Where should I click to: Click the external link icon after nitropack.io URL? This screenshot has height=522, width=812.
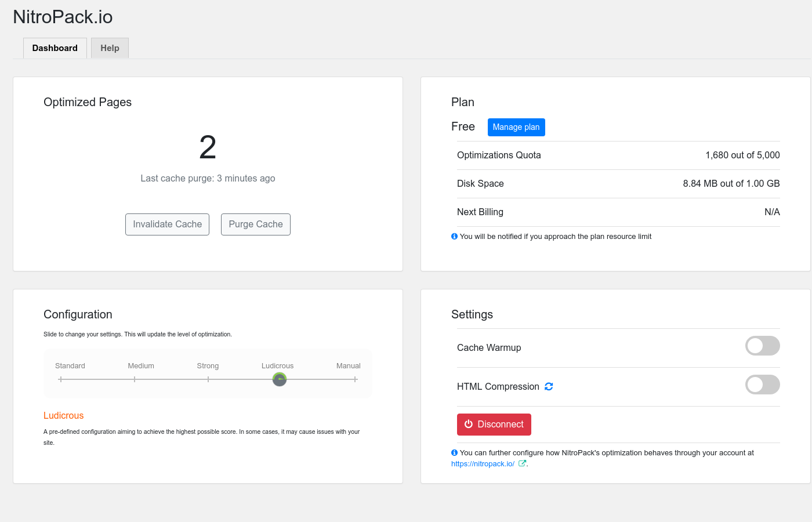(x=522, y=463)
